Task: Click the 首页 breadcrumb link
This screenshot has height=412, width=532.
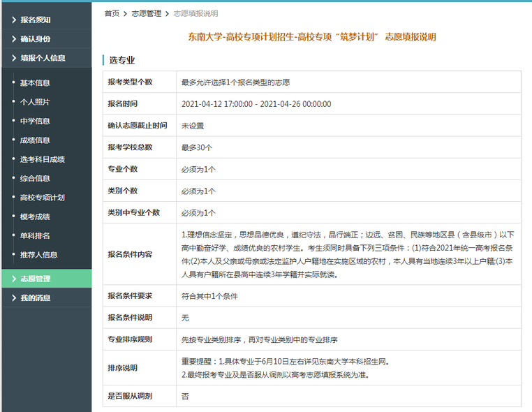Action: (x=112, y=13)
